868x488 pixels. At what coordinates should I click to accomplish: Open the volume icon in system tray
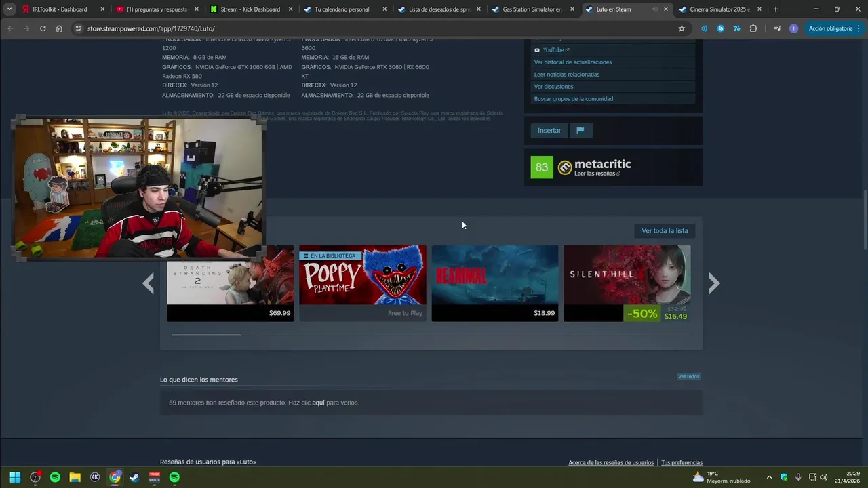824,477
